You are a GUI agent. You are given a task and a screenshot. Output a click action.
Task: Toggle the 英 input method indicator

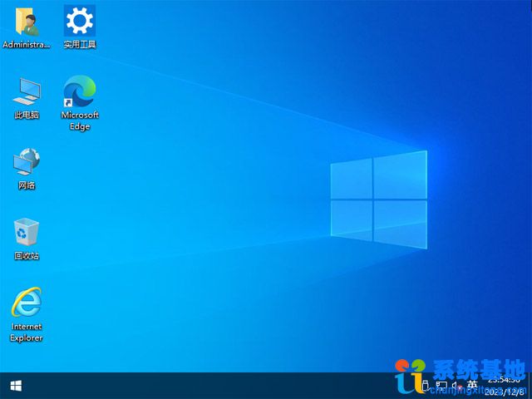coord(472,386)
